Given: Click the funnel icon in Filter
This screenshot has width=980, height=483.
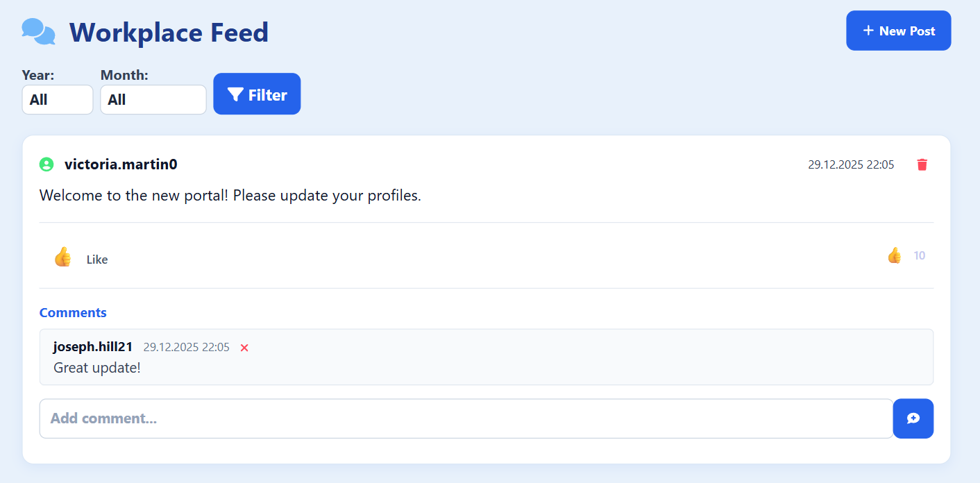Looking at the screenshot, I should (235, 95).
